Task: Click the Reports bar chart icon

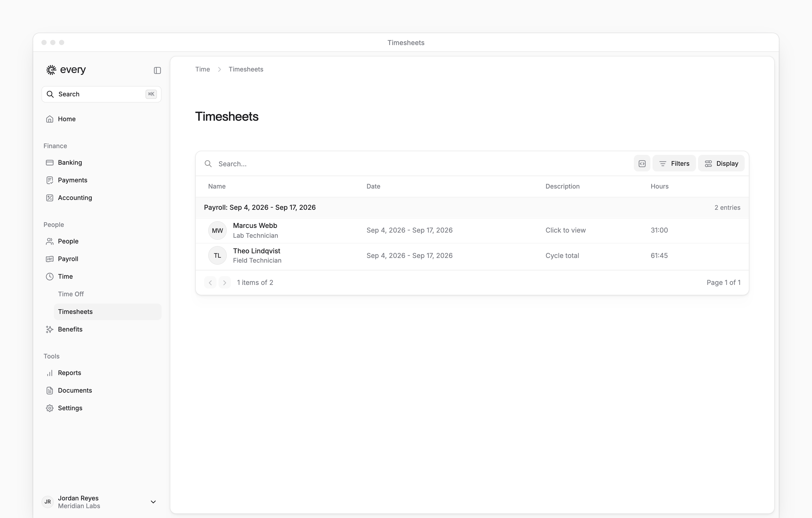Action: (x=49, y=373)
